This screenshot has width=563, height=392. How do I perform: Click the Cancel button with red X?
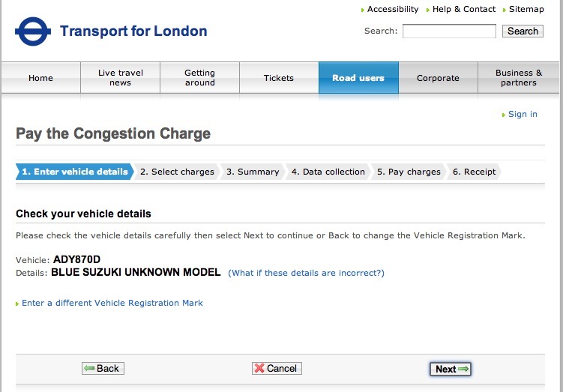point(277,368)
